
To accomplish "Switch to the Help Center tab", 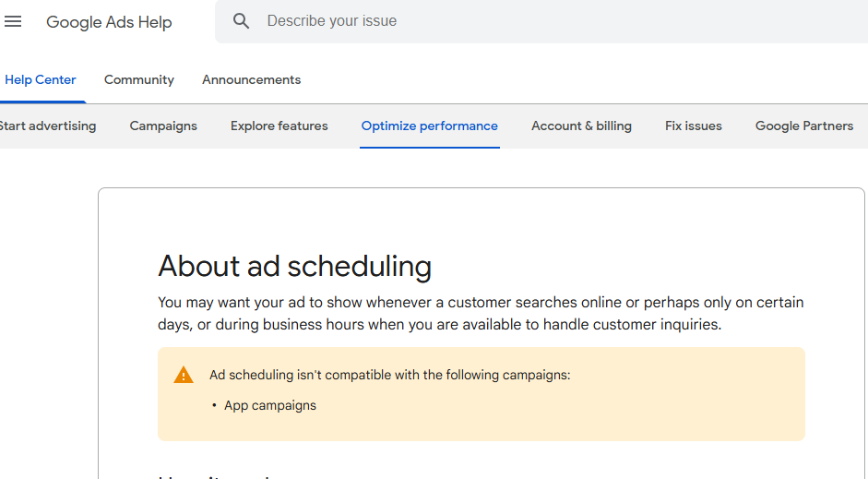I will (41, 79).
